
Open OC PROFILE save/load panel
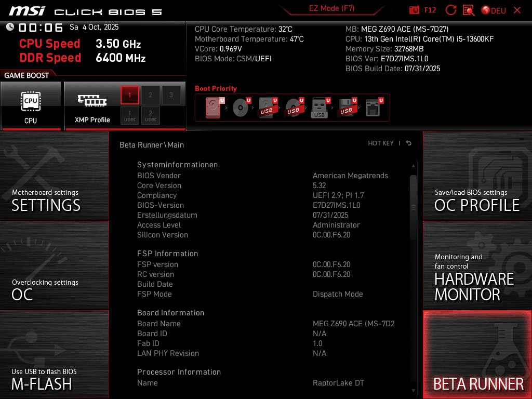pyautogui.click(x=477, y=176)
